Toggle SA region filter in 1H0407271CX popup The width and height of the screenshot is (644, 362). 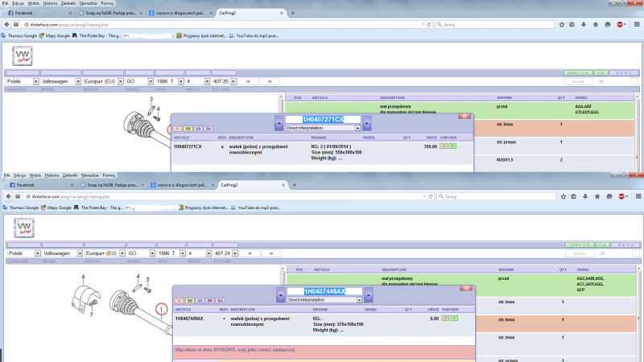pyautogui.click(x=208, y=129)
